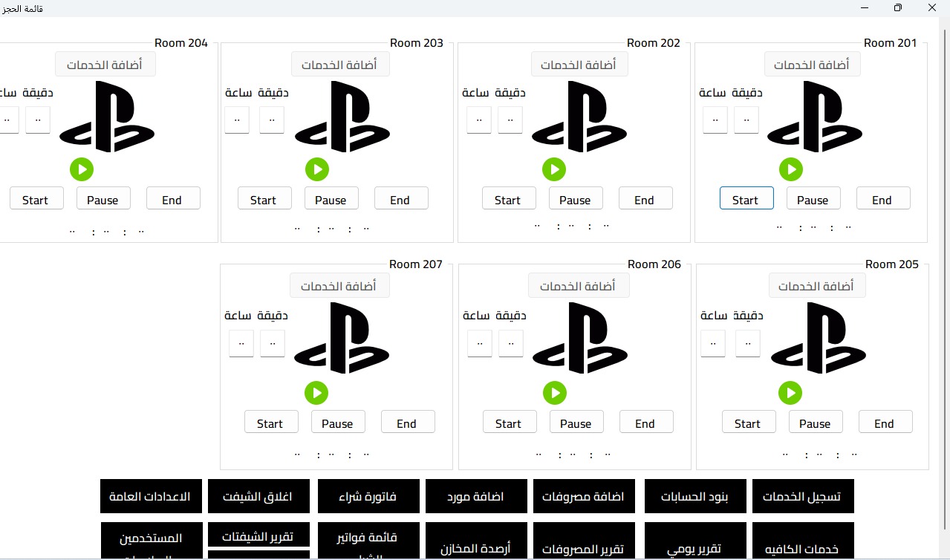Viewport: 950px width, 560px height.
Task: Focus the دقيقة minutes field in Room 204
Action: 38,120
